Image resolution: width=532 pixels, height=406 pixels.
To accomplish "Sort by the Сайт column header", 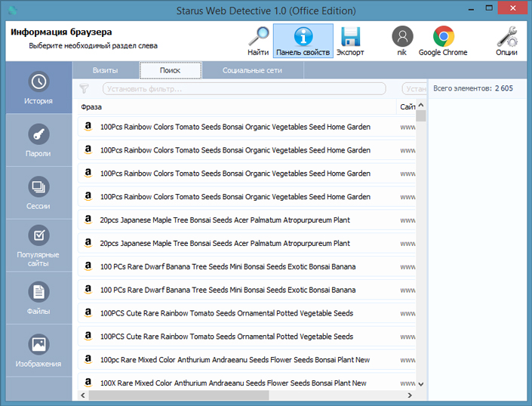I will point(407,107).
